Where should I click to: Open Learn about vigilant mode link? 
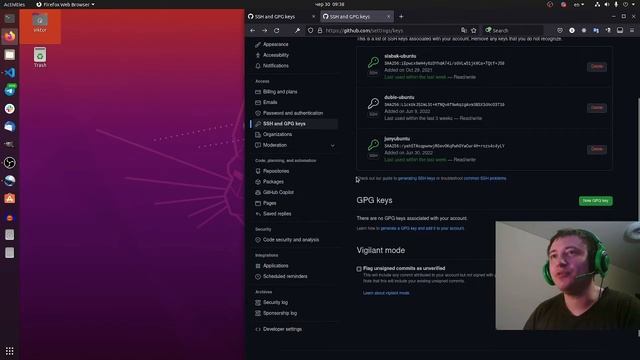386,293
